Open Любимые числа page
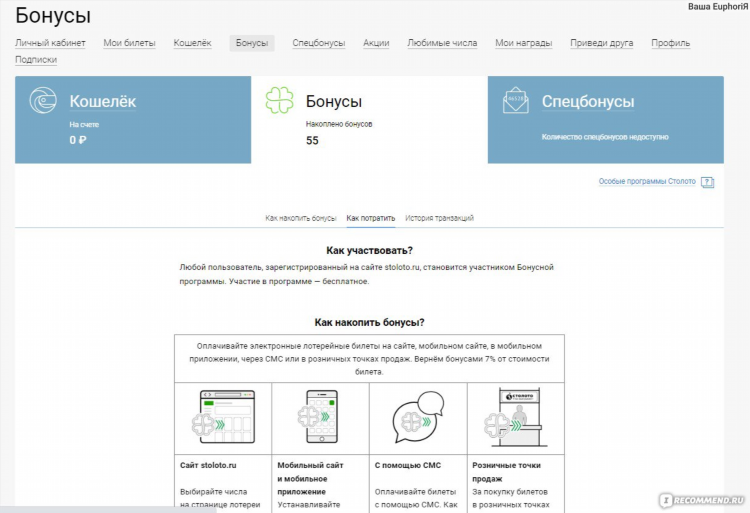The height and width of the screenshot is (513, 750). (x=442, y=43)
